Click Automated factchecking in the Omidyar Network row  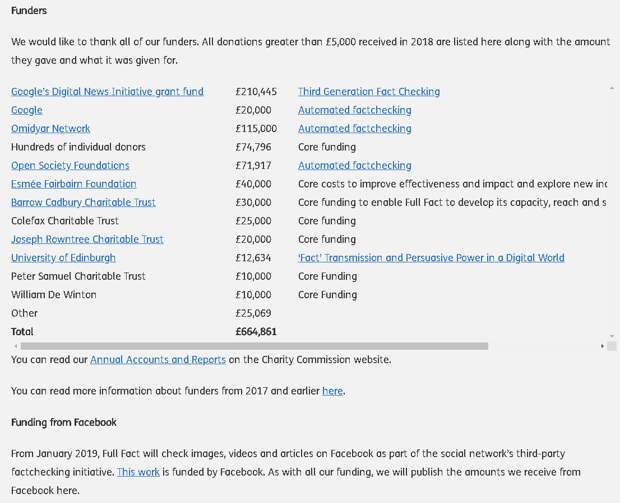[x=354, y=129]
